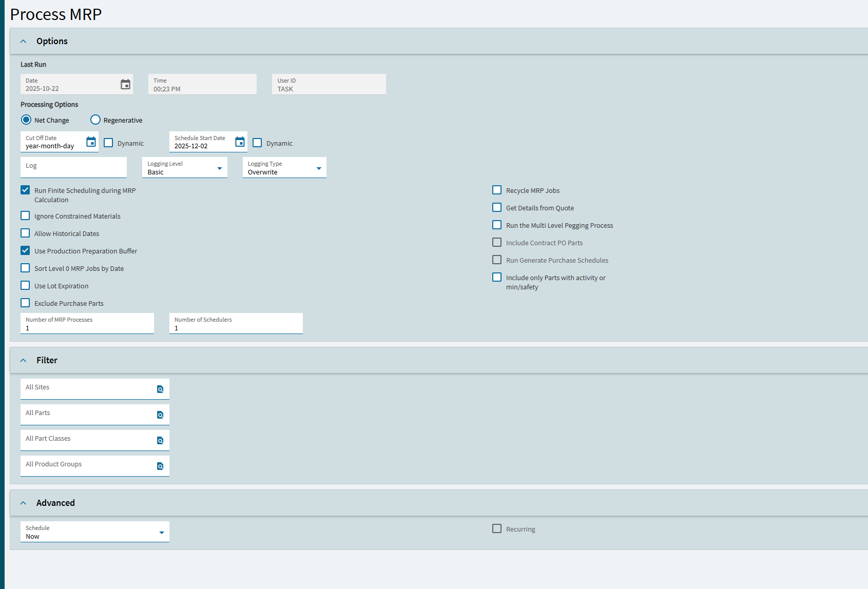Screen dimensions: 868x589
Task: Select the Regenerative radio option
Action: [x=95, y=120]
